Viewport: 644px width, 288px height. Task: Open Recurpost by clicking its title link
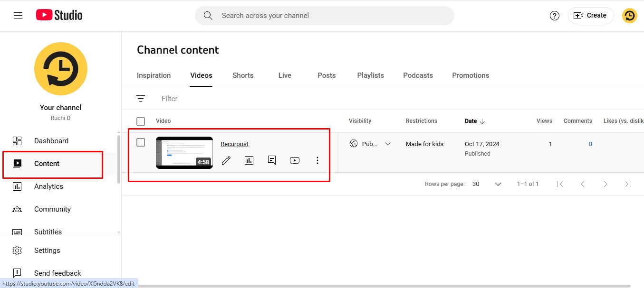tap(234, 144)
